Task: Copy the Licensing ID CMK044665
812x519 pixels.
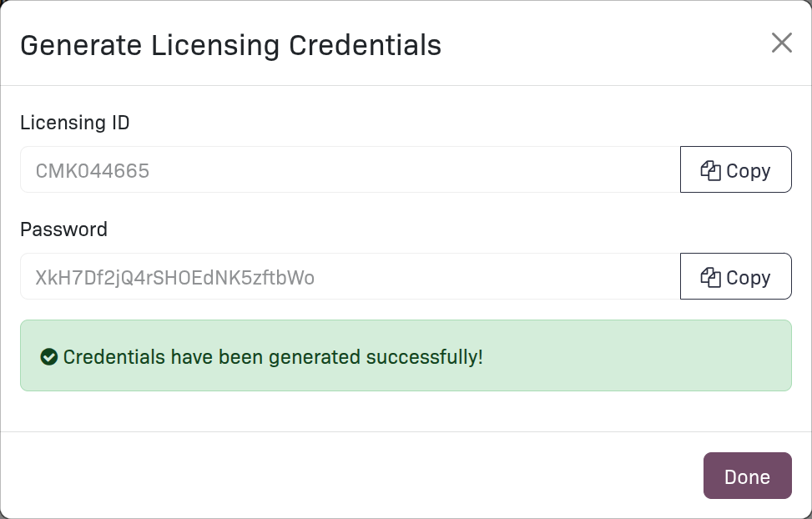Action: coord(735,169)
